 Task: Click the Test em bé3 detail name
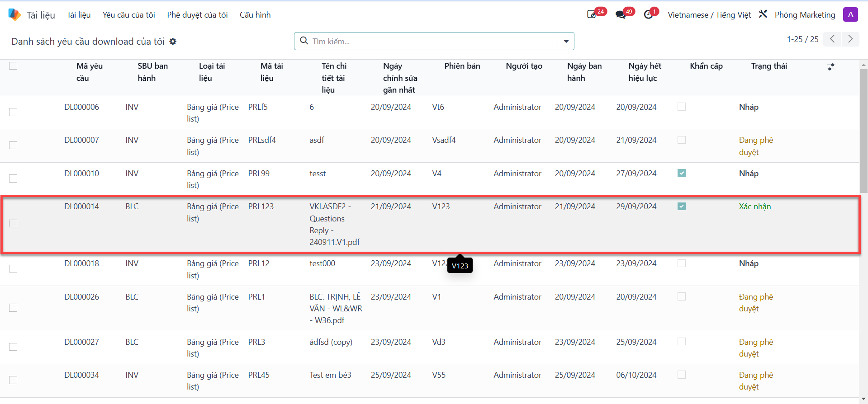[x=330, y=375]
